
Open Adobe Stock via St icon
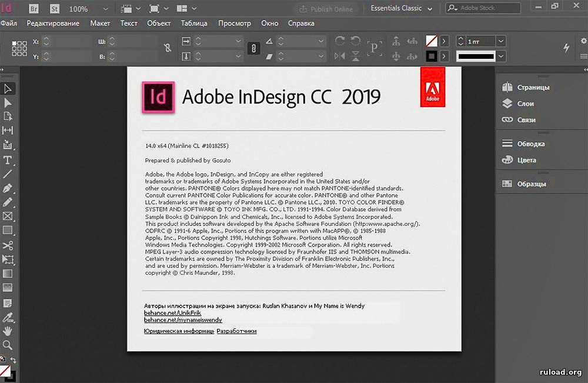[x=55, y=8]
